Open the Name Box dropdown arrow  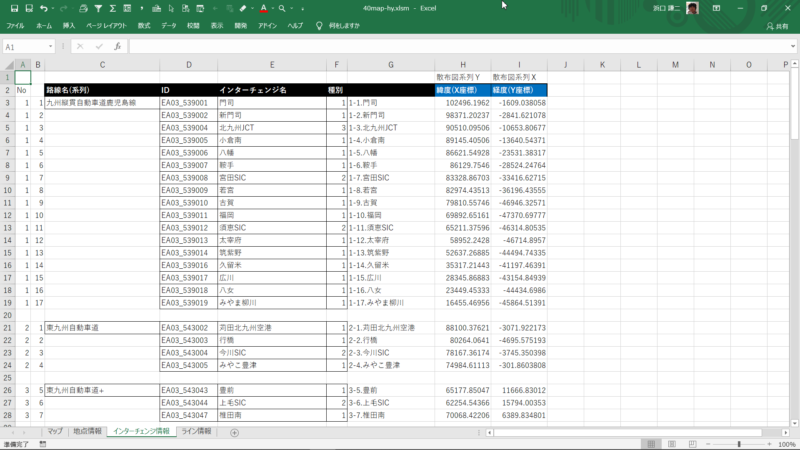[x=50, y=47]
